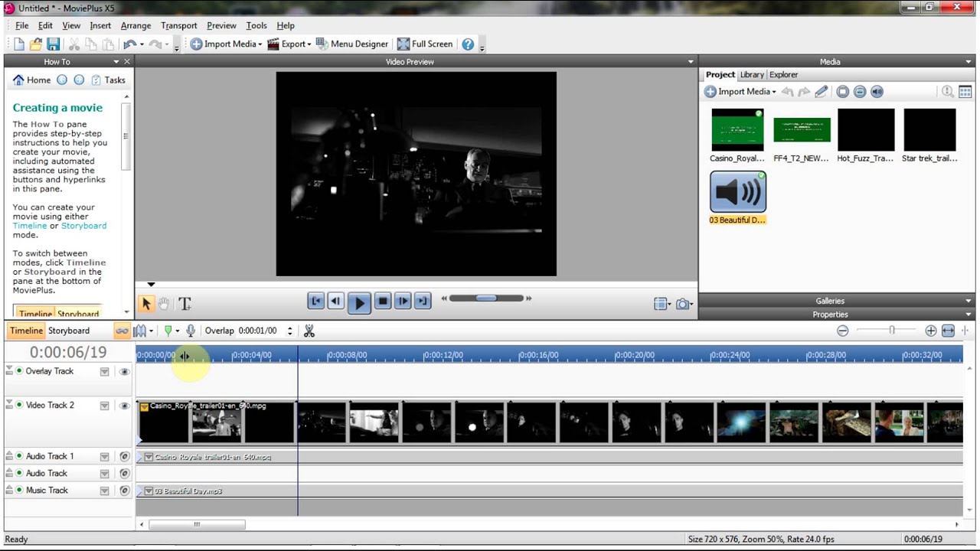Select the Text tool beneath the video preview
This screenshot has height=551, width=980.
[x=185, y=304]
